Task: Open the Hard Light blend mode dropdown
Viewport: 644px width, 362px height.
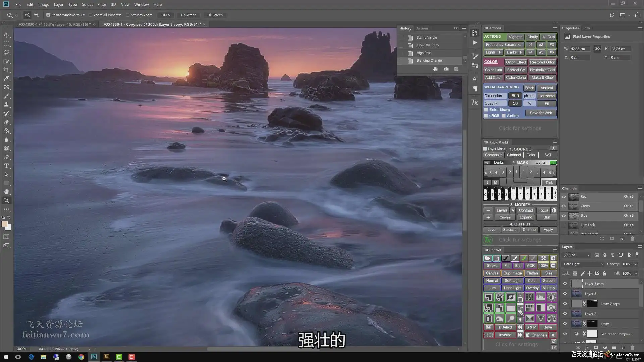Action: 583,264
